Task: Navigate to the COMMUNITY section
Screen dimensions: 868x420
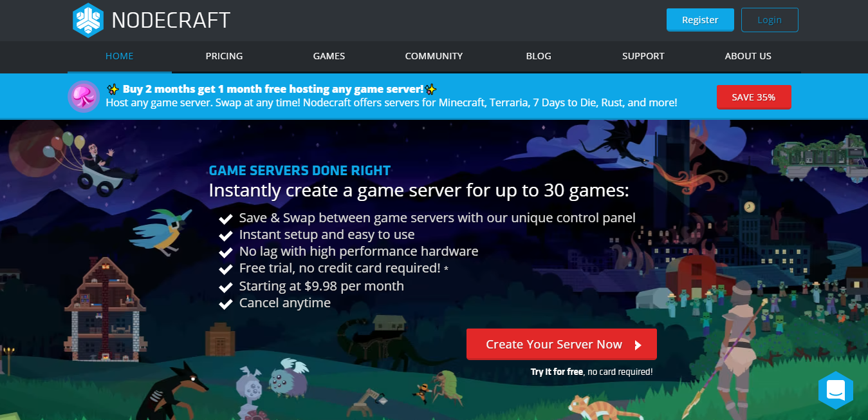Action: point(434,56)
